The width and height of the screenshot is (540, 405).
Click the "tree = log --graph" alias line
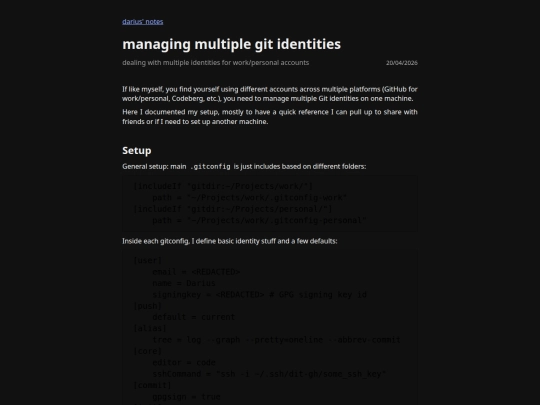[x=277, y=340]
